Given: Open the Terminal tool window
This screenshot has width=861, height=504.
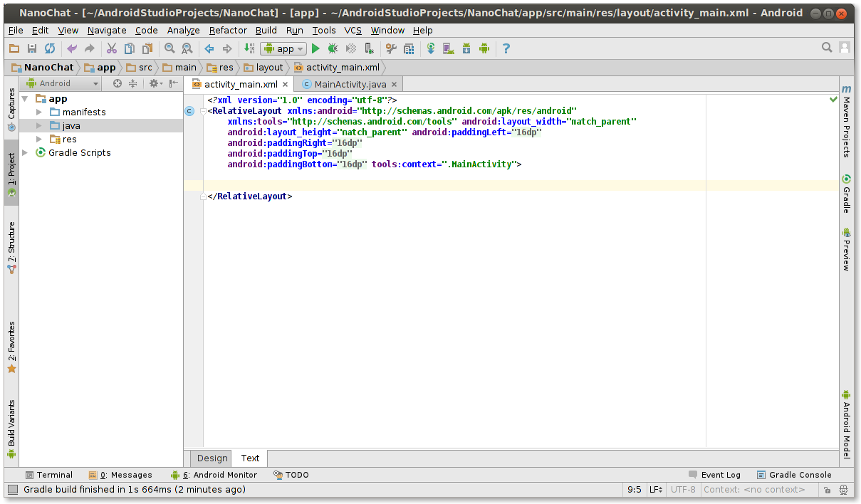Looking at the screenshot, I should [x=48, y=475].
